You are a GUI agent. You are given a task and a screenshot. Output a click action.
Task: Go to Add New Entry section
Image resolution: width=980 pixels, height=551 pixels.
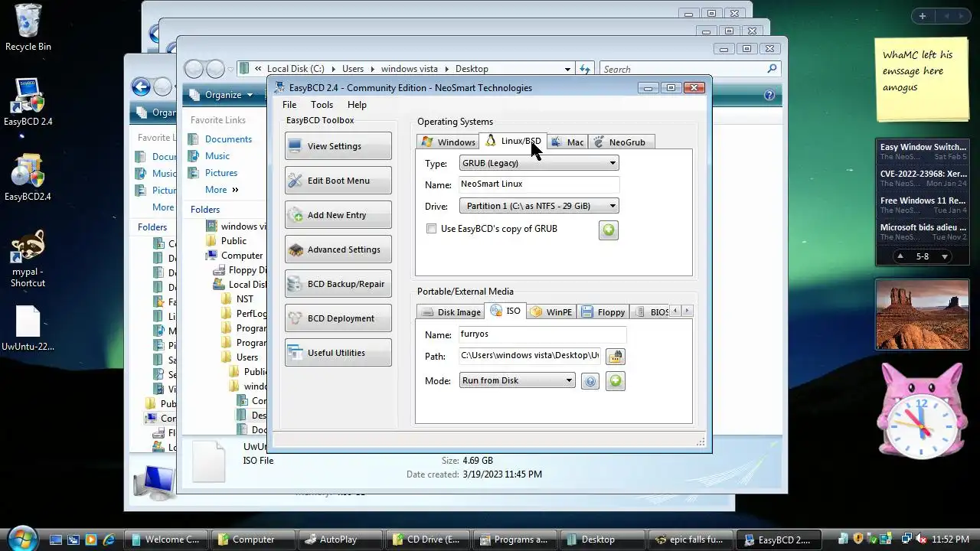(338, 215)
